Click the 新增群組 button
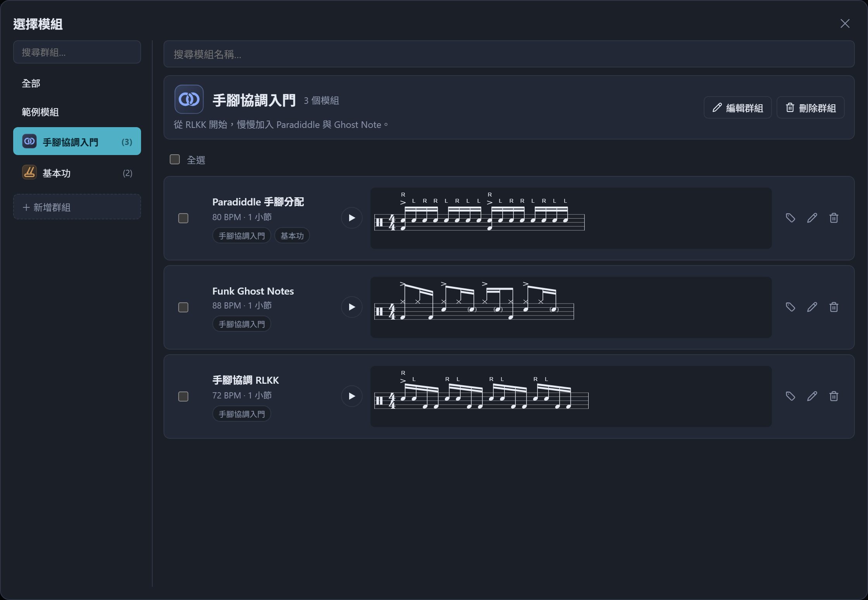This screenshot has width=868, height=600. click(x=77, y=207)
